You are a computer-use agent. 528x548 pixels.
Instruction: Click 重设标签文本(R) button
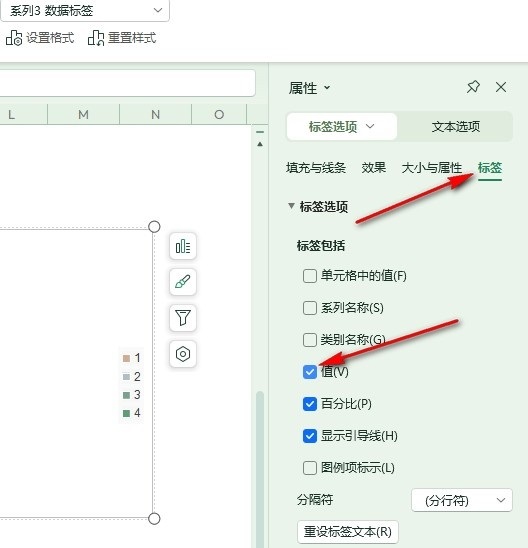click(348, 532)
